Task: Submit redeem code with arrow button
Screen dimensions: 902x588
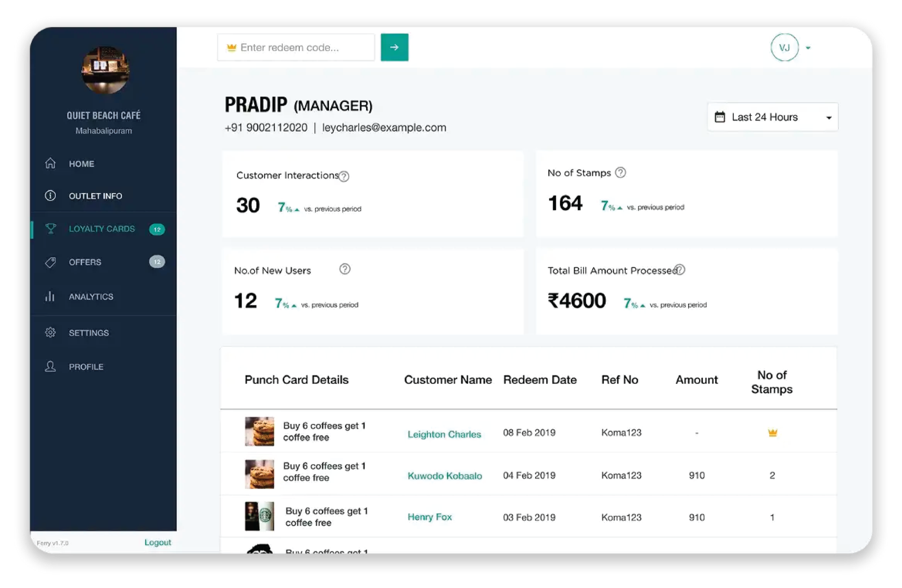Action: pos(394,47)
